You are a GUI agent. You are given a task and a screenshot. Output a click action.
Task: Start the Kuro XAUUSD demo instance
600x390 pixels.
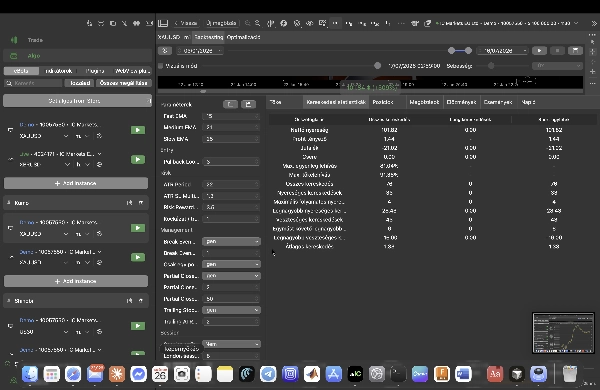(x=138, y=228)
